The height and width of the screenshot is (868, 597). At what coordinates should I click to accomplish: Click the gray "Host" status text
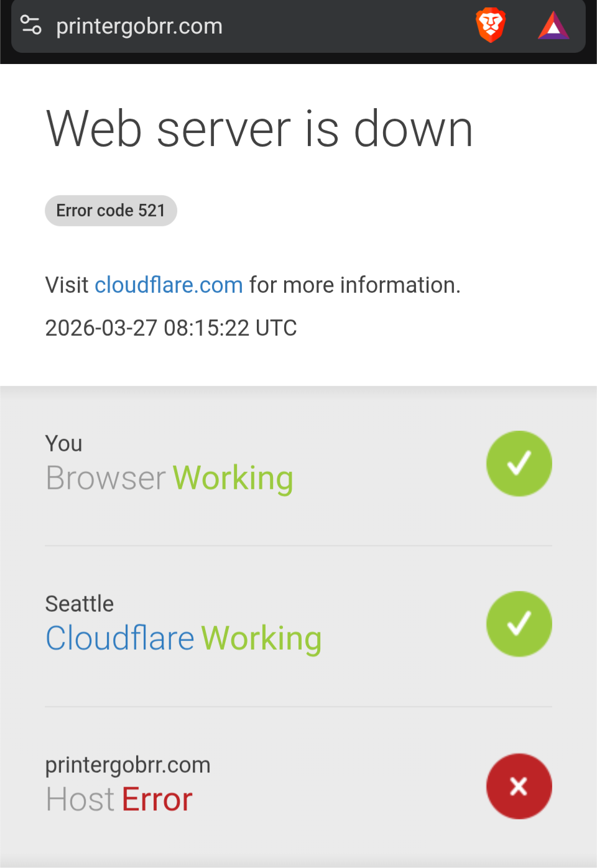(x=80, y=800)
